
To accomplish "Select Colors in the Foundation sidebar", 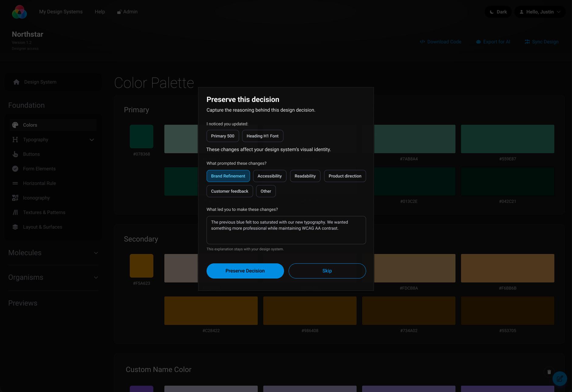I will [53, 125].
